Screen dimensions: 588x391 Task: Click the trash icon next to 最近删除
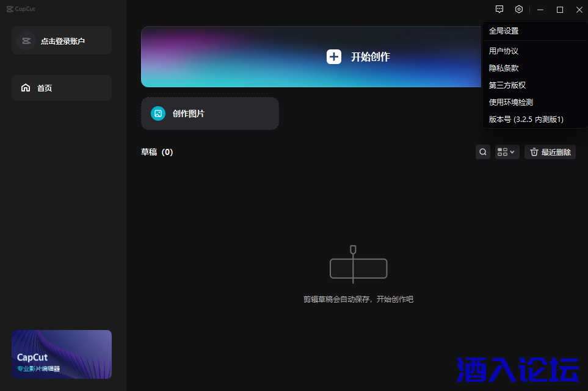[x=534, y=151]
